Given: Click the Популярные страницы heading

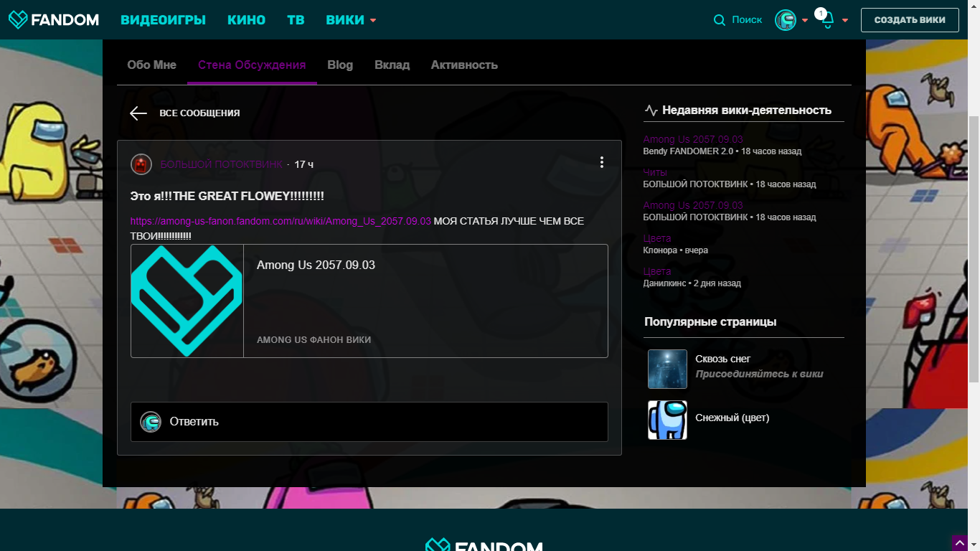Looking at the screenshot, I should [710, 322].
